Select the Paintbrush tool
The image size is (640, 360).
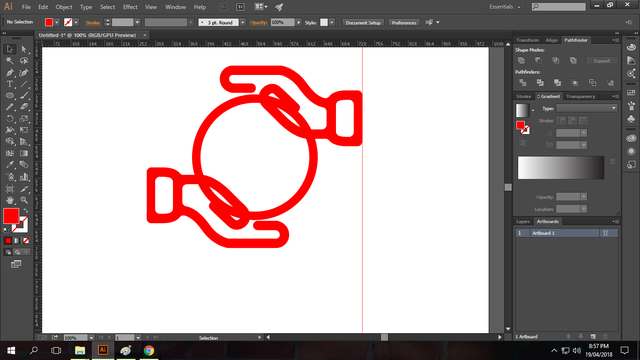pos(24,96)
